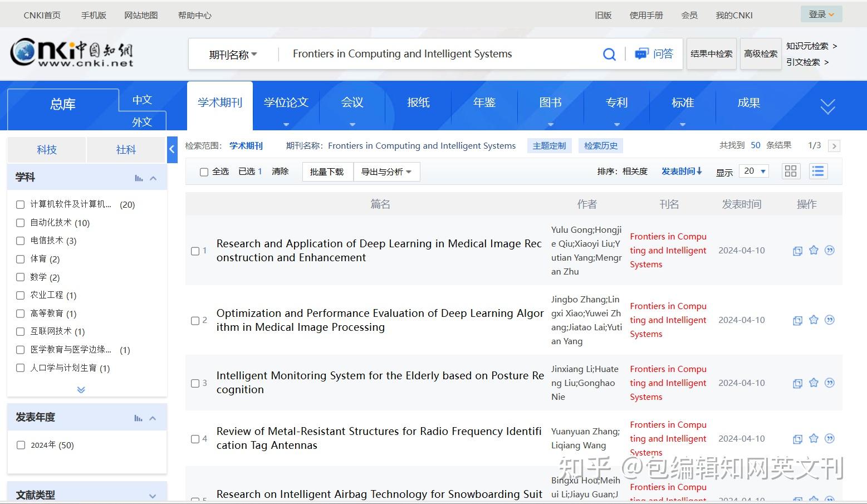
Task: Open the 期刊名称 search field dropdown
Action: 232,53
